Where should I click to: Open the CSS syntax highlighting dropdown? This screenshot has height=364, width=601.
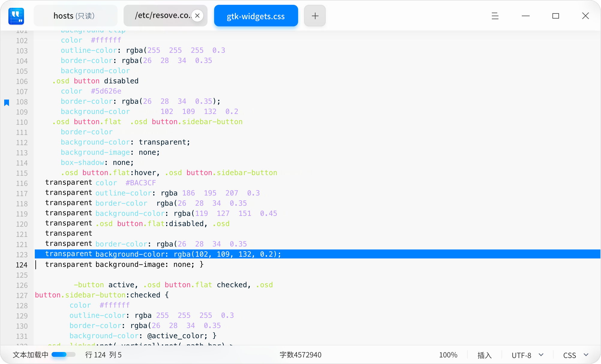tap(576, 355)
